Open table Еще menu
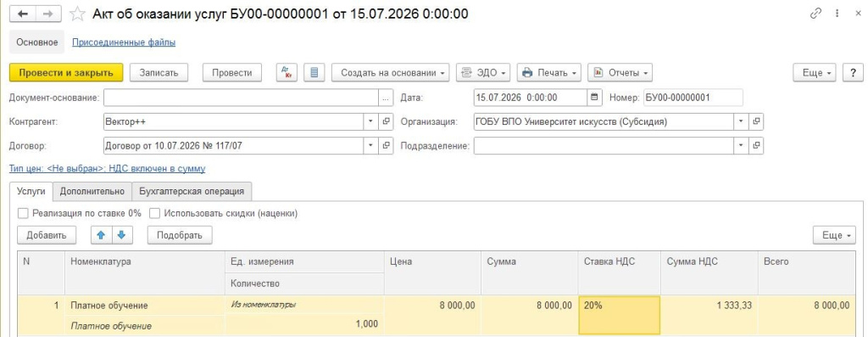Viewport: 868px width, 337px height. point(835,235)
